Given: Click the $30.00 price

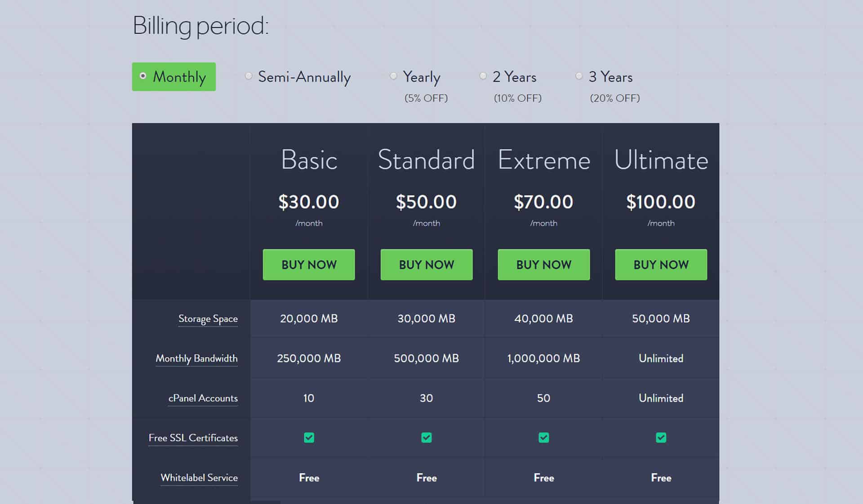Looking at the screenshot, I should tap(309, 202).
